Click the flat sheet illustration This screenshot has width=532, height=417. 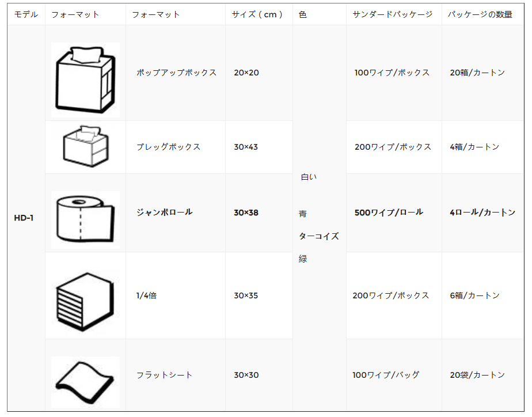pyautogui.click(x=85, y=382)
